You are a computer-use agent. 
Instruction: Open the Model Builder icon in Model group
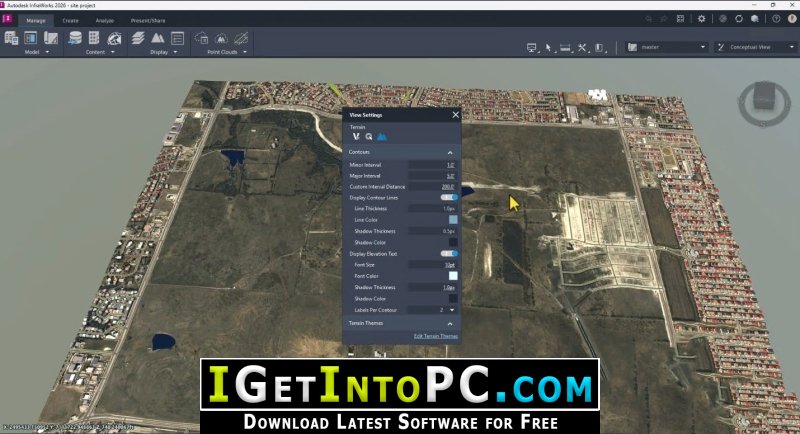(x=11, y=38)
